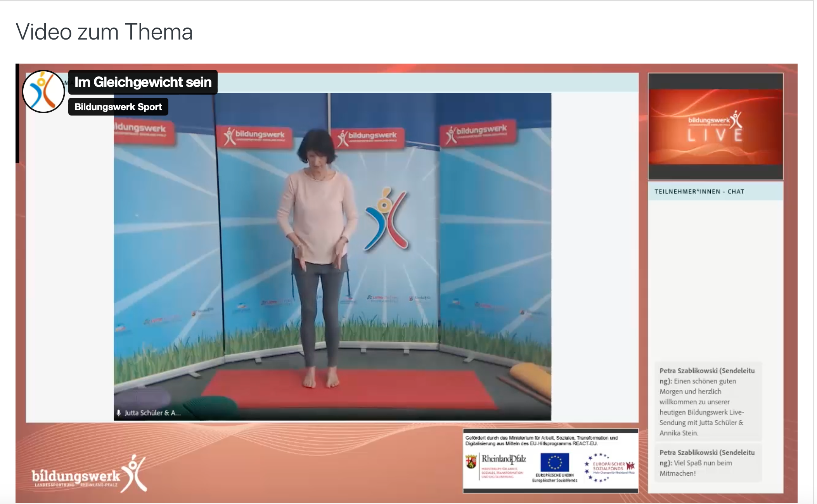Click the European Union flag logo
The image size is (817, 504).
(x=555, y=463)
